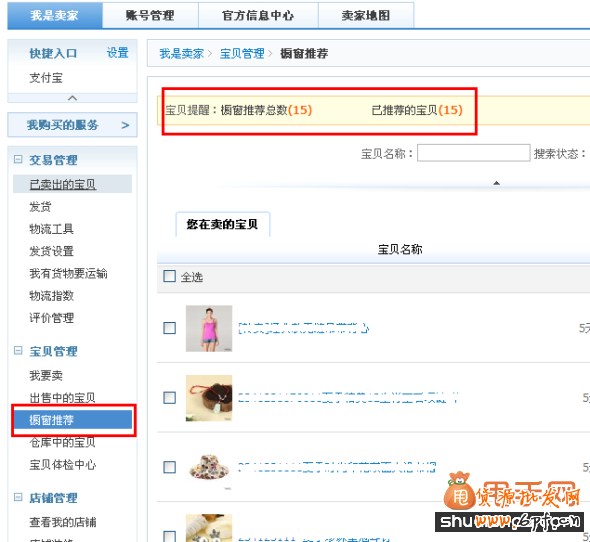Open the pink tank top product thumbnail
This screenshot has width=590, height=542.
(209, 328)
